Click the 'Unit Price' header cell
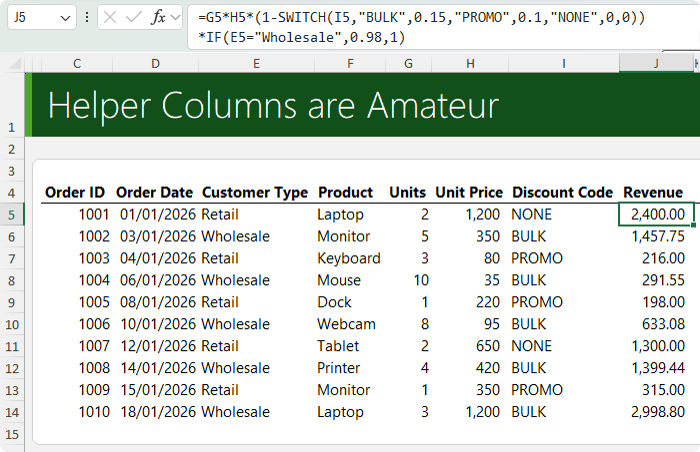Screen dimensions: 700x452 point(469,193)
